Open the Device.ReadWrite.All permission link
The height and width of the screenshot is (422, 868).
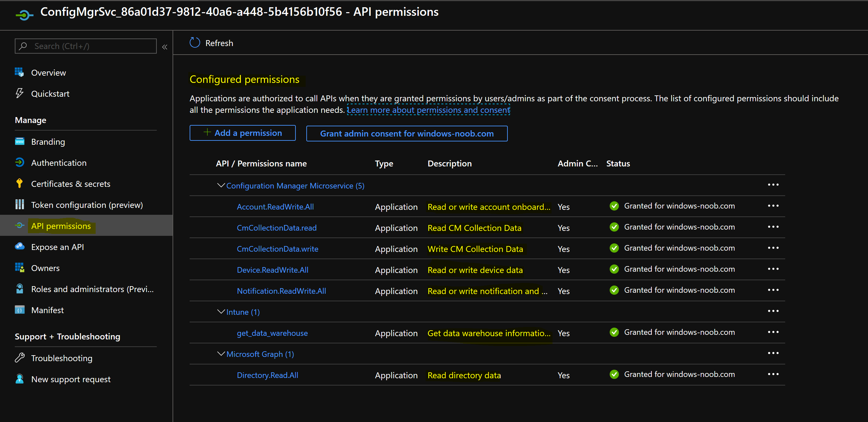[x=272, y=270]
